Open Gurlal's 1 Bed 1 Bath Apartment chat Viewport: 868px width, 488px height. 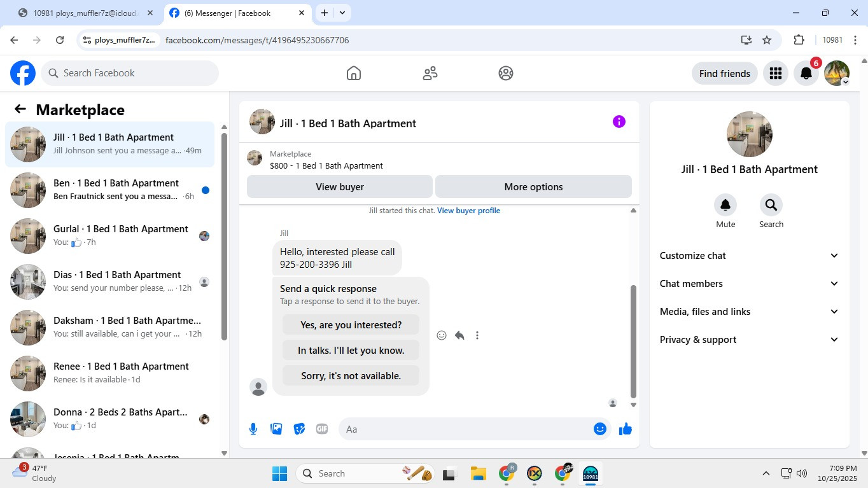pyautogui.click(x=109, y=236)
